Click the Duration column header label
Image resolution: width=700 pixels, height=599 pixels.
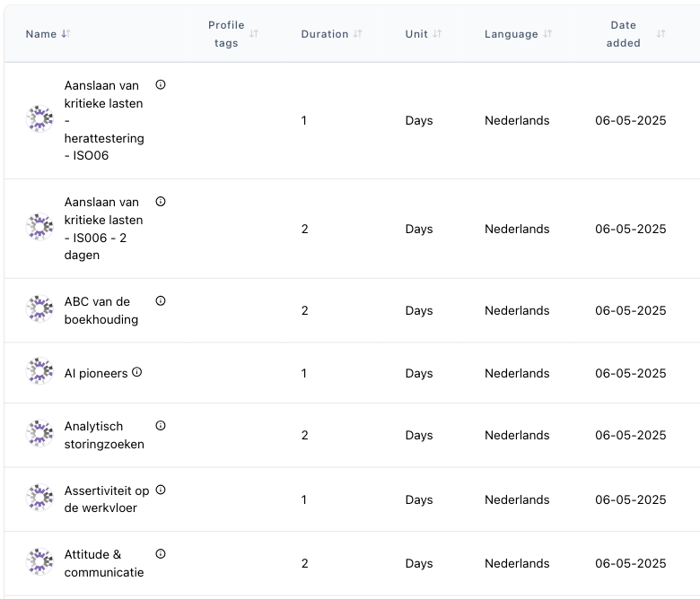coord(325,34)
